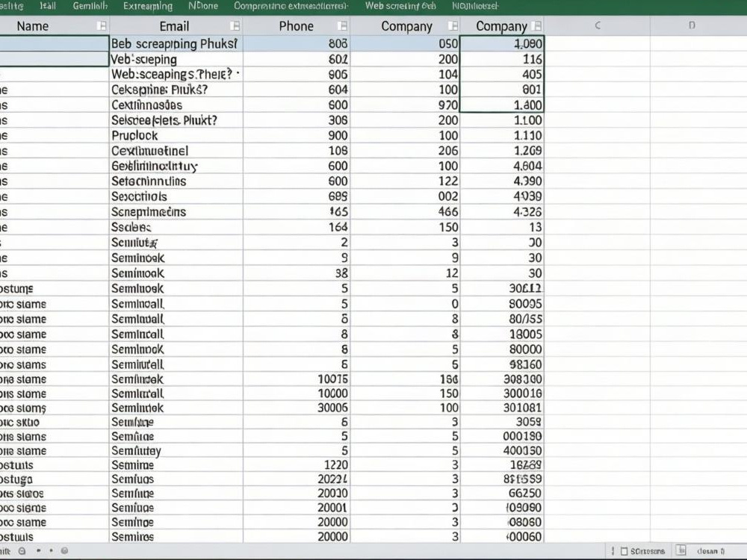Open the Gemlinlh menu tab

pos(90,6)
